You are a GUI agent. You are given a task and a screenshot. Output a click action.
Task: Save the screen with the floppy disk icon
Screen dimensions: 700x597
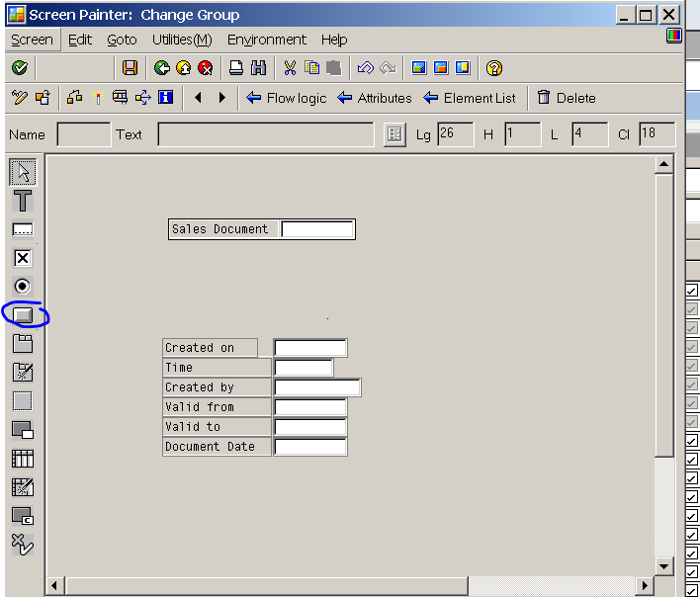(x=130, y=68)
